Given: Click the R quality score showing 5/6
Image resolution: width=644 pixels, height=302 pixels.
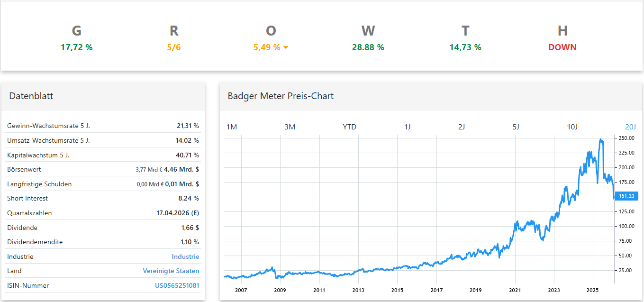Looking at the screenshot, I should pos(173,38).
